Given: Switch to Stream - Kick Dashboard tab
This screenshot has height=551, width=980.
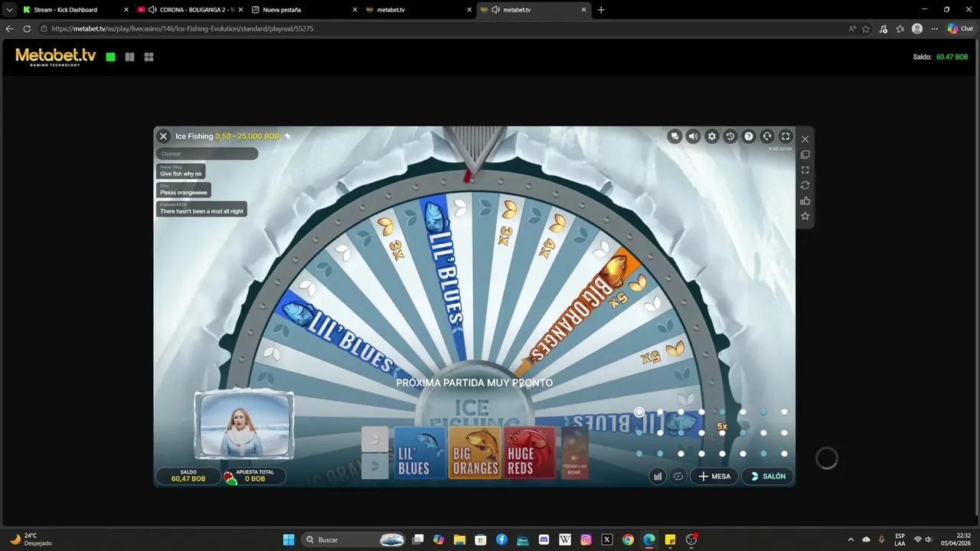Looking at the screenshot, I should tap(74, 10).
